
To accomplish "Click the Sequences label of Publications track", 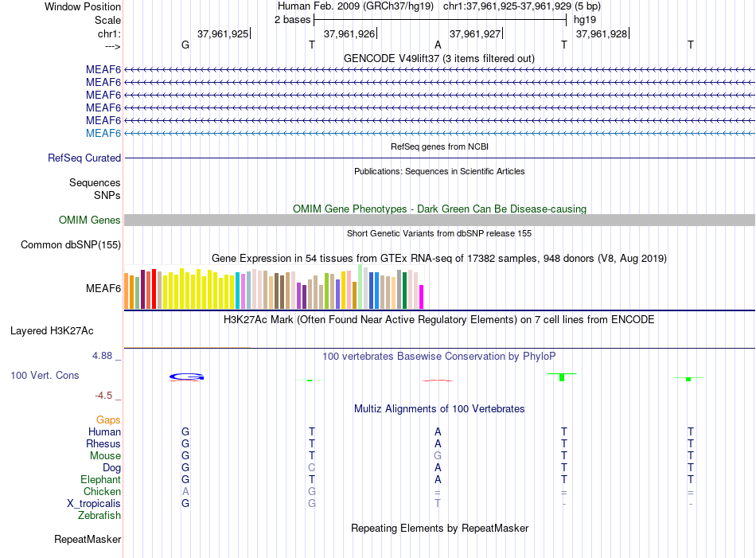I will pos(95,182).
